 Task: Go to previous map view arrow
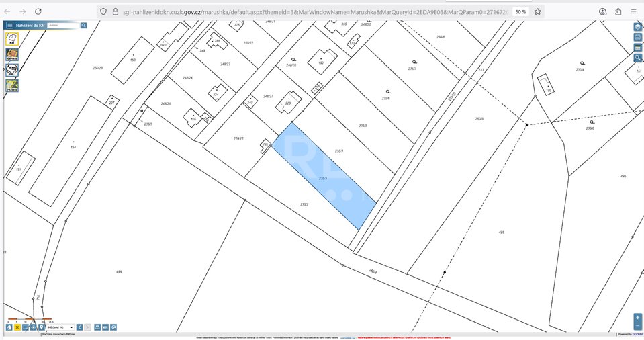(x=80, y=327)
